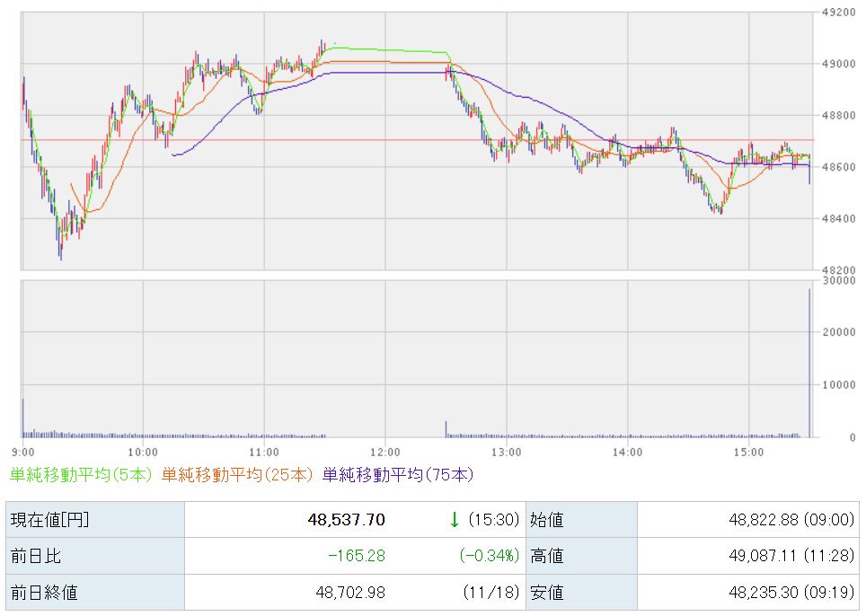Toggle the 単純移動平均(25本) legend label
Viewport: 866px width, 616px height.
pyautogui.click(x=238, y=474)
